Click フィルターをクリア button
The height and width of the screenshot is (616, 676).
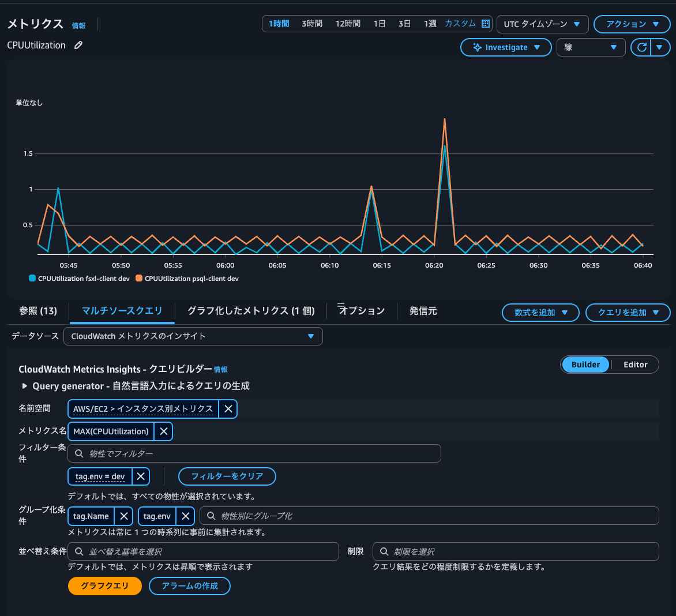pos(227,476)
